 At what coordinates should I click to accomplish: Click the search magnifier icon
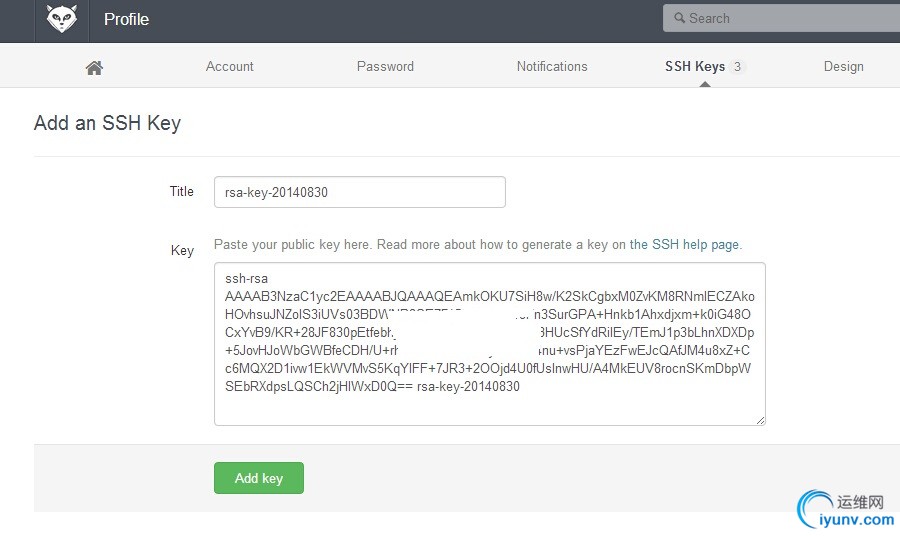(679, 18)
